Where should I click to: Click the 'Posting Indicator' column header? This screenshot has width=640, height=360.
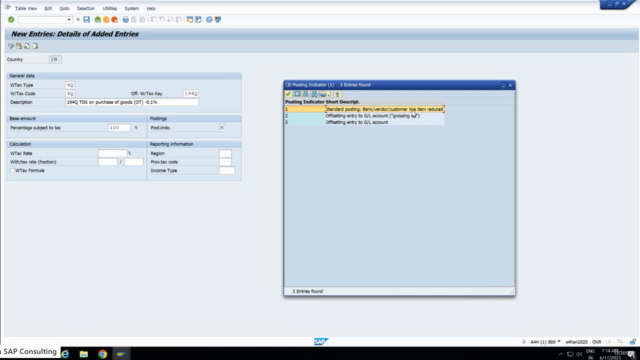[304, 102]
